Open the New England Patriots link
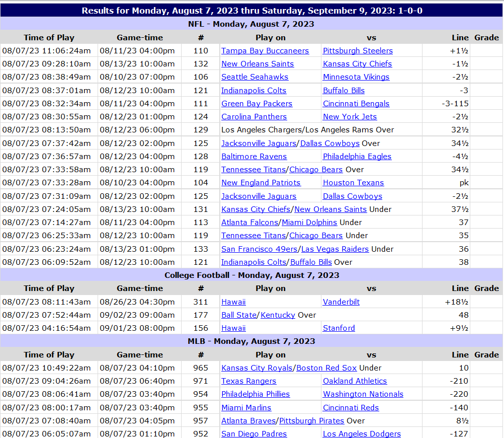 coord(261,183)
